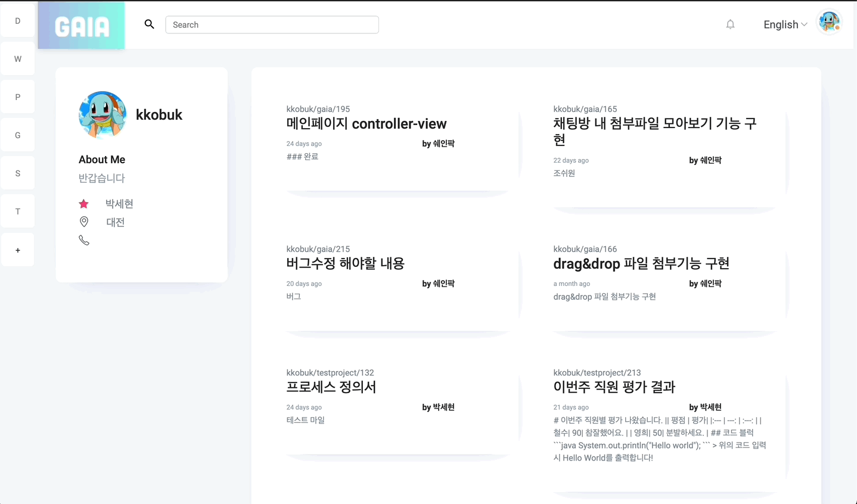
Task: Open issue drag&drop 파일 첨부기능 구현
Action: pyautogui.click(x=641, y=263)
